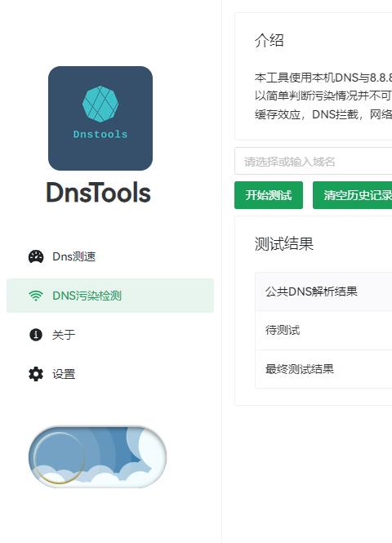Click intro line starting 本工具使用本机DNS
This screenshot has height=543, width=392.
tap(323, 78)
